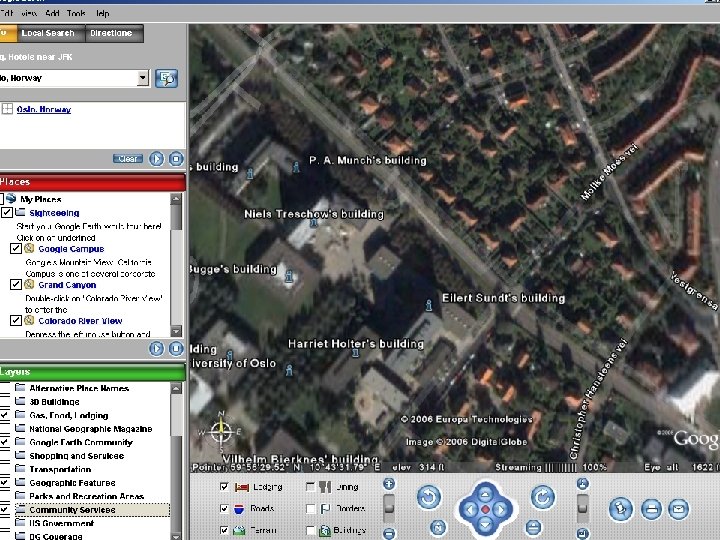Pan map down with navigation arrow
The image size is (720, 540).
pos(485,524)
